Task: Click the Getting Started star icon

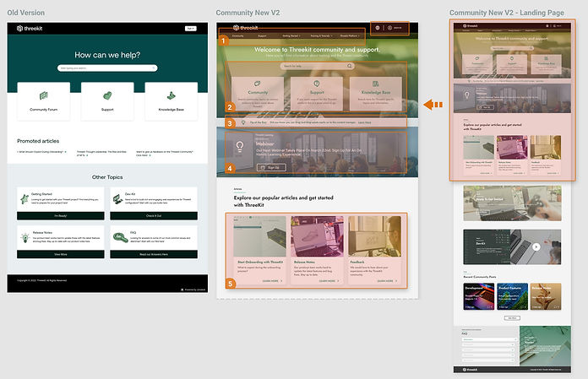Action: tap(24, 199)
